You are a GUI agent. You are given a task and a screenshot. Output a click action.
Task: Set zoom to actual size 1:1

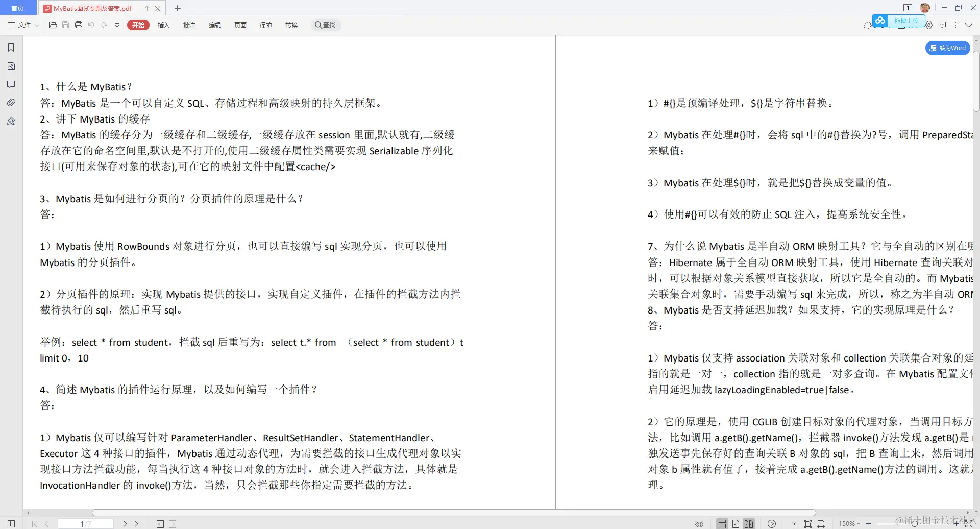794,524
